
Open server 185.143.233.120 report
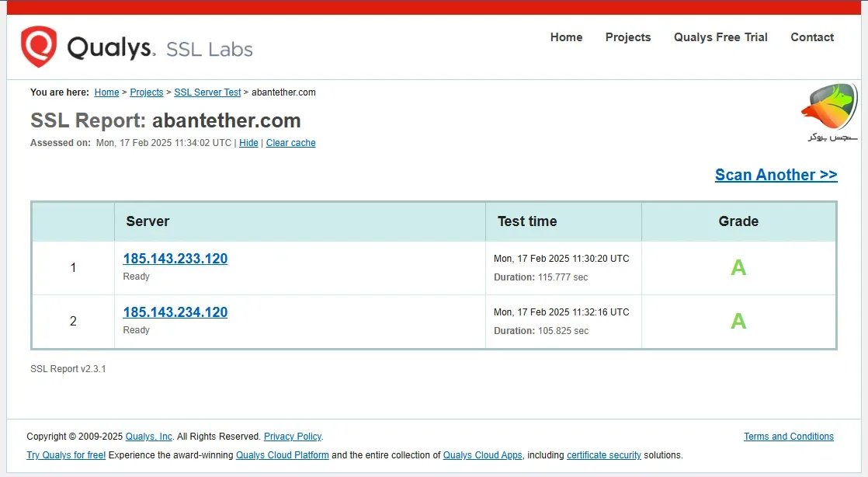(175, 259)
